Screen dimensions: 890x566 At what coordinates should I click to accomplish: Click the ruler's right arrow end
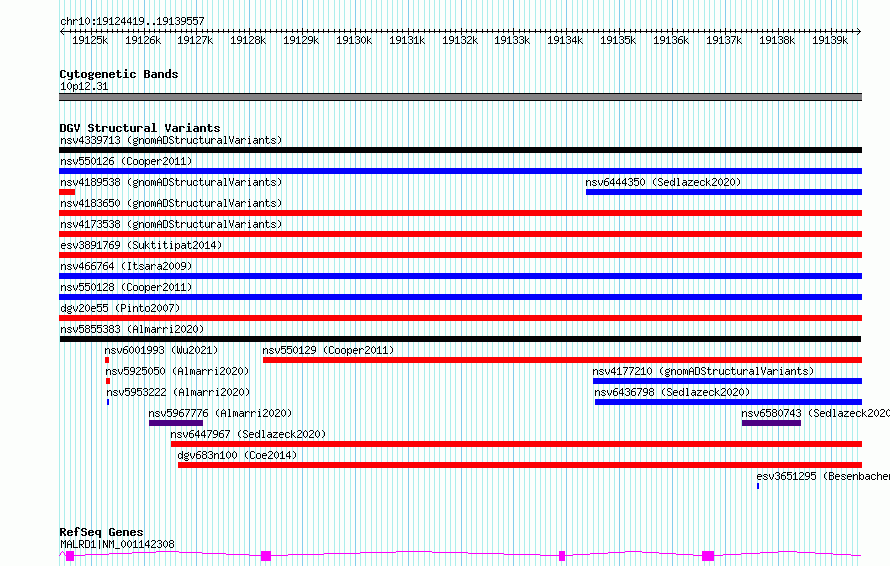pos(859,32)
